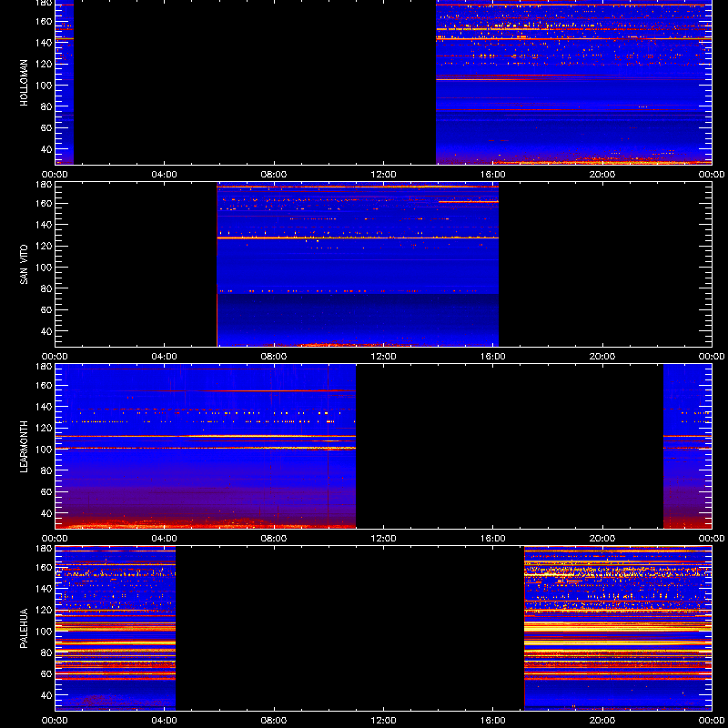Click 08:00 label under Palehua panel

(274, 721)
